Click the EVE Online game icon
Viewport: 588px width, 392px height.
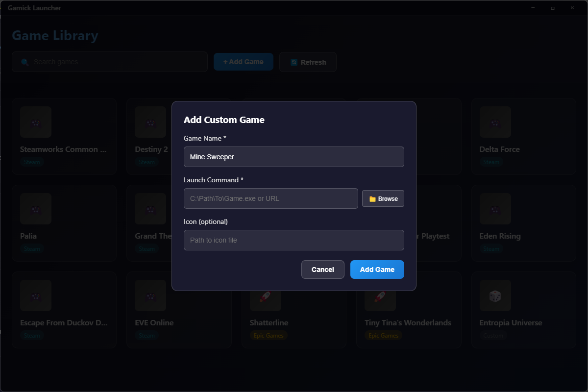[150, 295]
